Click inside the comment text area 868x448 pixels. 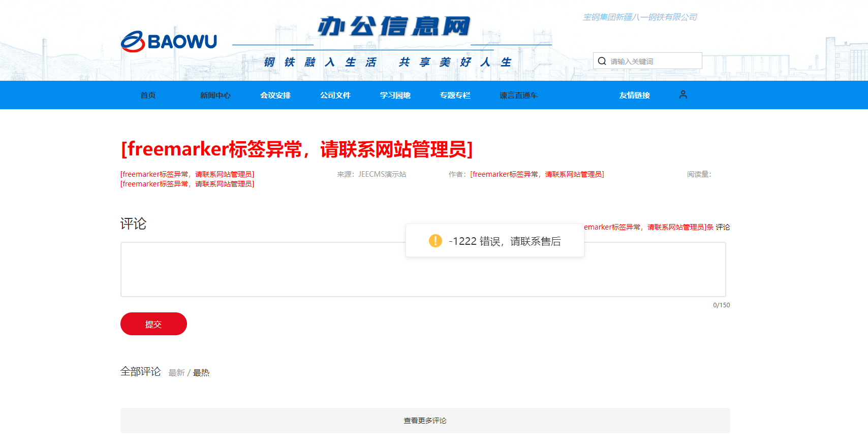point(423,270)
